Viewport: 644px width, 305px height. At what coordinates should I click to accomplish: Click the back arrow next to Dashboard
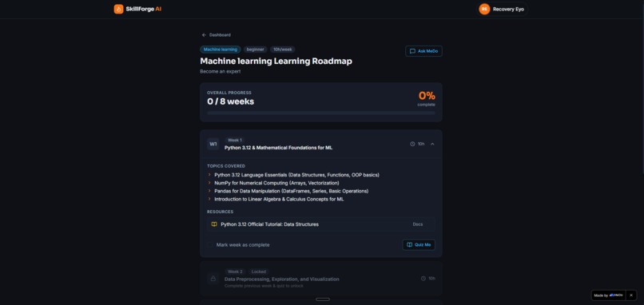click(x=204, y=35)
